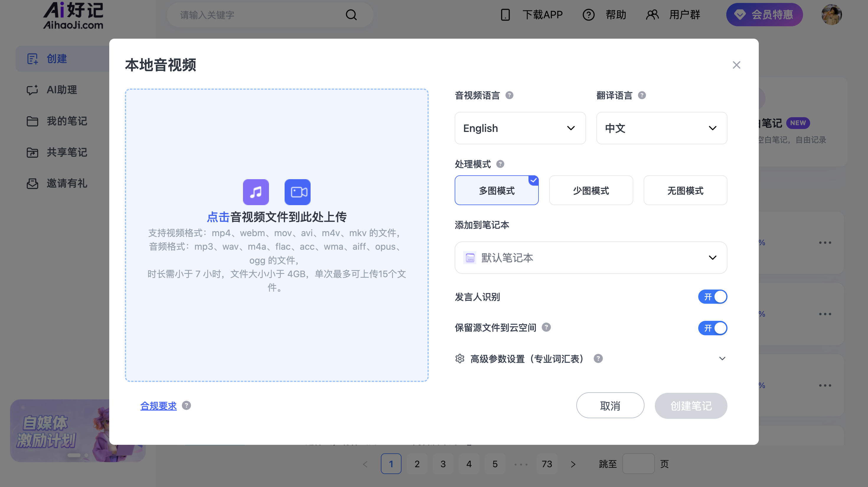Close the 本地音视频 dialog
Image resolution: width=868 pixels, height=487 pixels.
[x=736, y=65]
